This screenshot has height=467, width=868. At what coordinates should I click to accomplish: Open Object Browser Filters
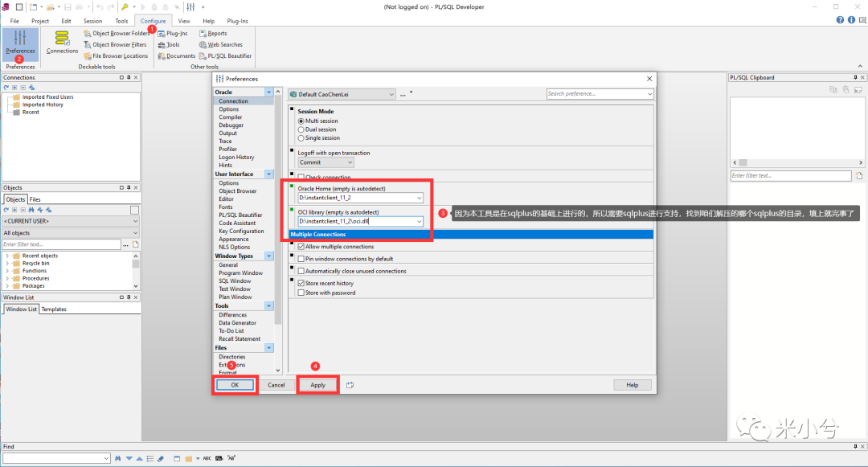click(x=115, y=45)
